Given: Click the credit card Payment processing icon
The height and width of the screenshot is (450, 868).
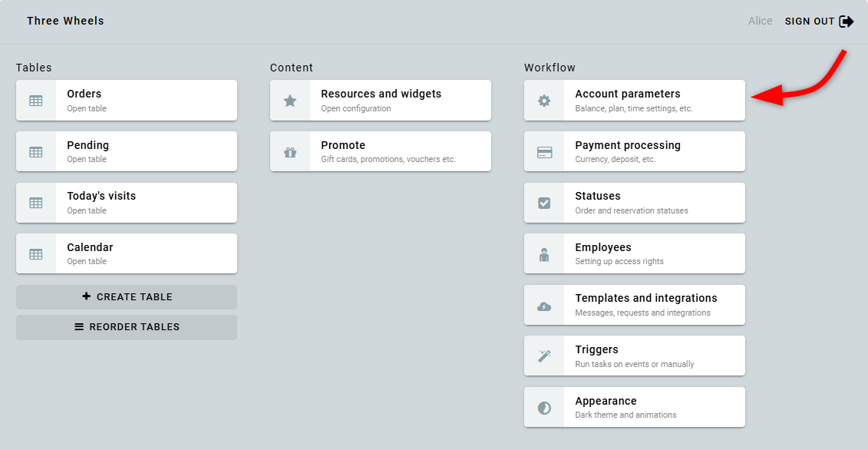Looking at the screenshot, I should pos(544,152).
